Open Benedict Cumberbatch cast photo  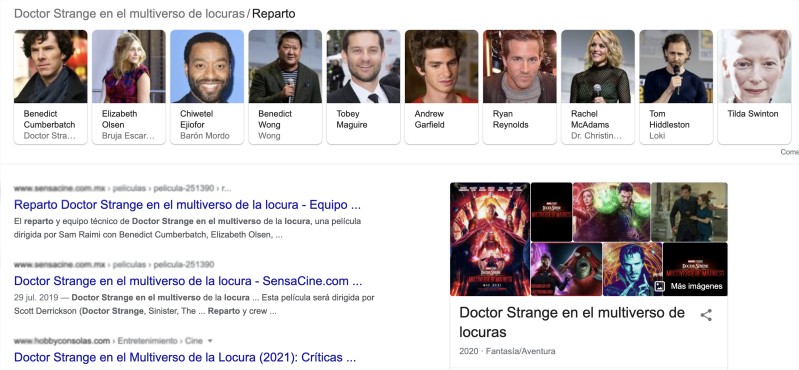50,66
